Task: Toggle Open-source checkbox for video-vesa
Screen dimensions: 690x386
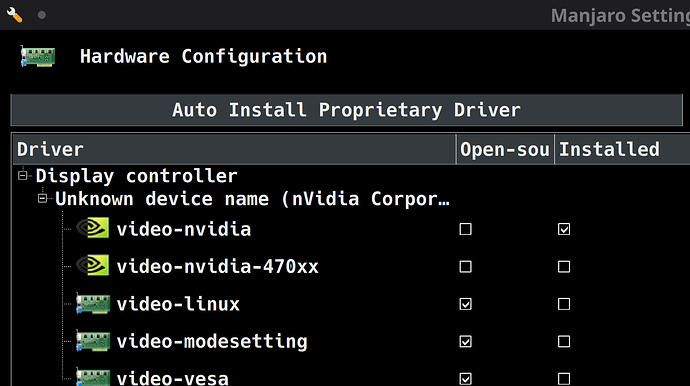Action: click(x=466, y=379)
